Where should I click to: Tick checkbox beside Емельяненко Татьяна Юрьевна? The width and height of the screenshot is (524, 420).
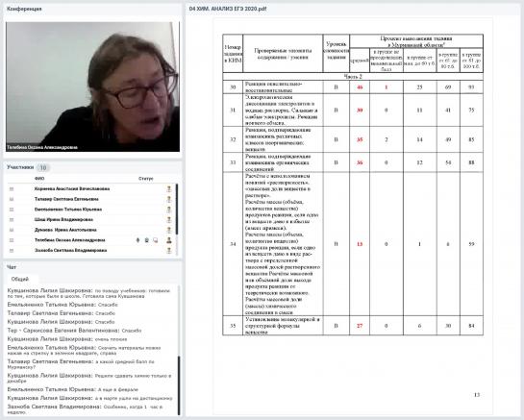tap(12, 210)
